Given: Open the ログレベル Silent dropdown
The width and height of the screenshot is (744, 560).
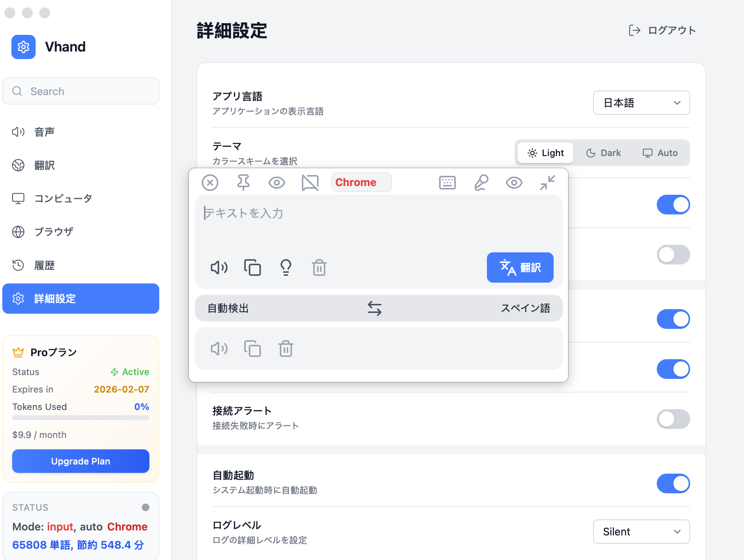Looking at the screenshot, I should tap(641, 532).
